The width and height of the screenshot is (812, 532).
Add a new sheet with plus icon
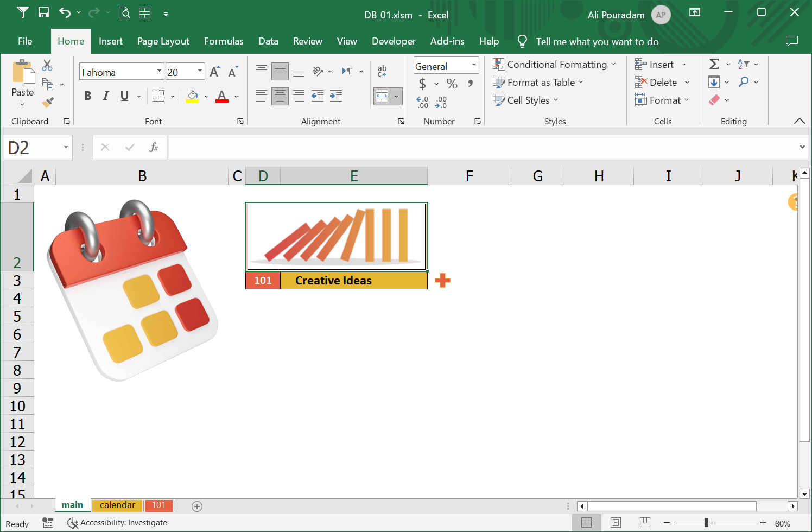click(197, 506)
